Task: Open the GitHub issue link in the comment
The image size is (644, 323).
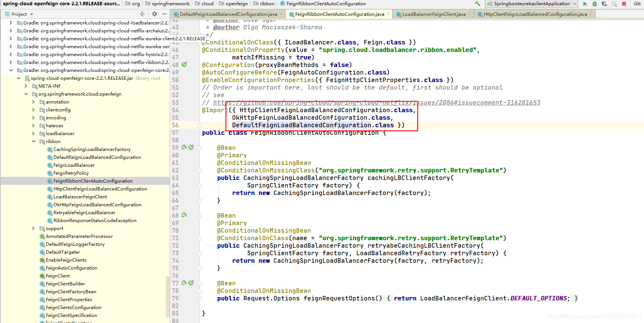Action: (x=377, y=102)
